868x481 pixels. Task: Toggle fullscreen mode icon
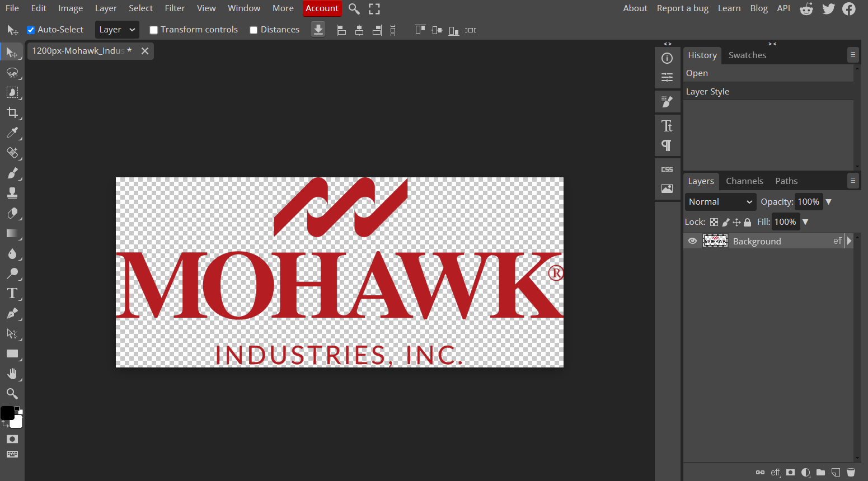374,8
